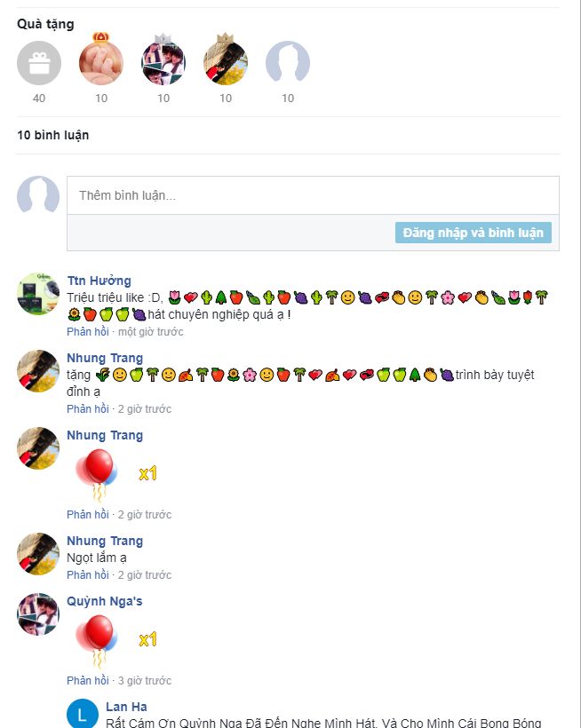Open Quỳnh Nga's profile name link
The height and width of the screenshot is (728, 581).
(x=105, y=601)
